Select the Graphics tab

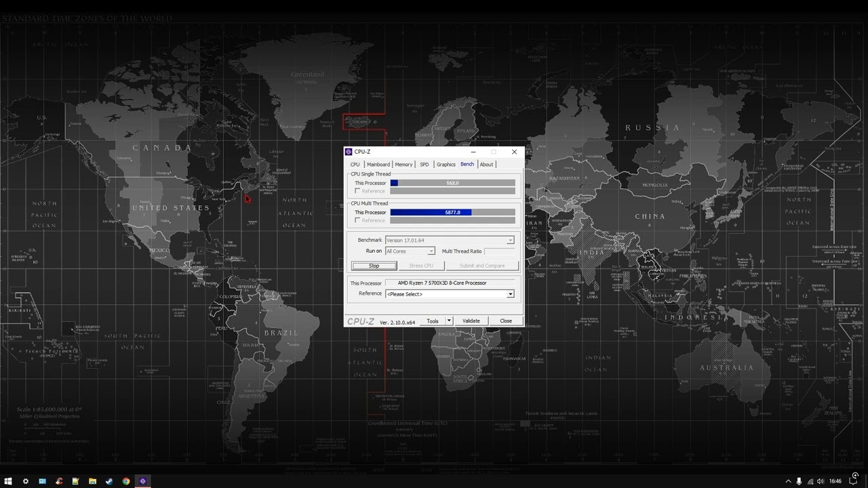446,165
